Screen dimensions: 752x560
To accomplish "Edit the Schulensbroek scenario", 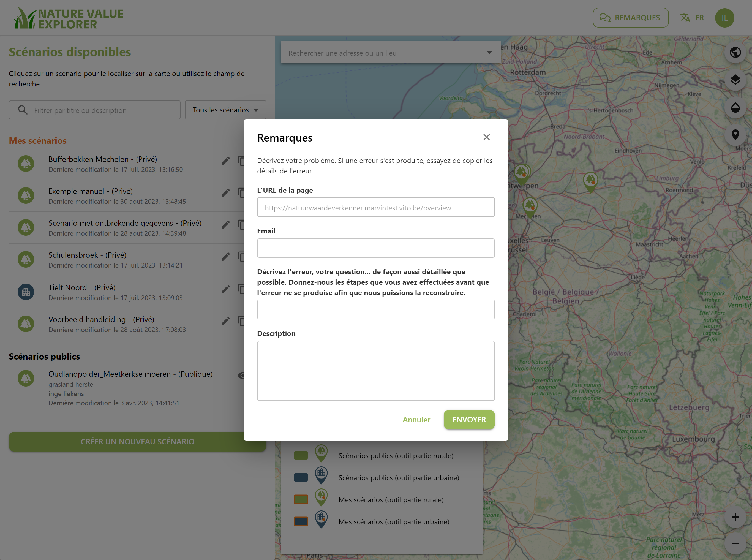I will 226,257.
